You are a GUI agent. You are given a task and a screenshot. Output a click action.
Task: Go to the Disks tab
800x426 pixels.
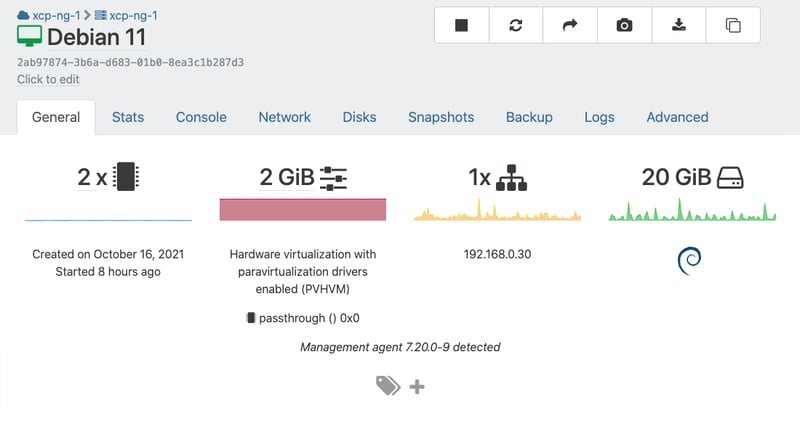pos(359,117)
